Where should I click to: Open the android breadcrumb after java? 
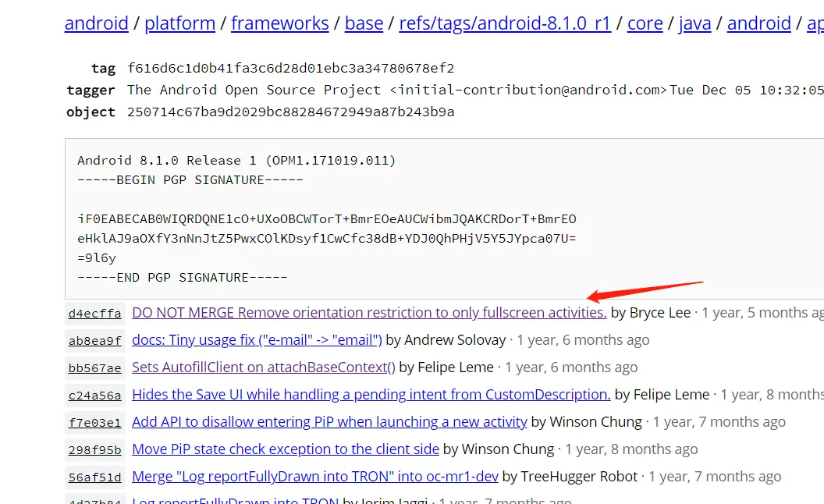tap(758, 23)
